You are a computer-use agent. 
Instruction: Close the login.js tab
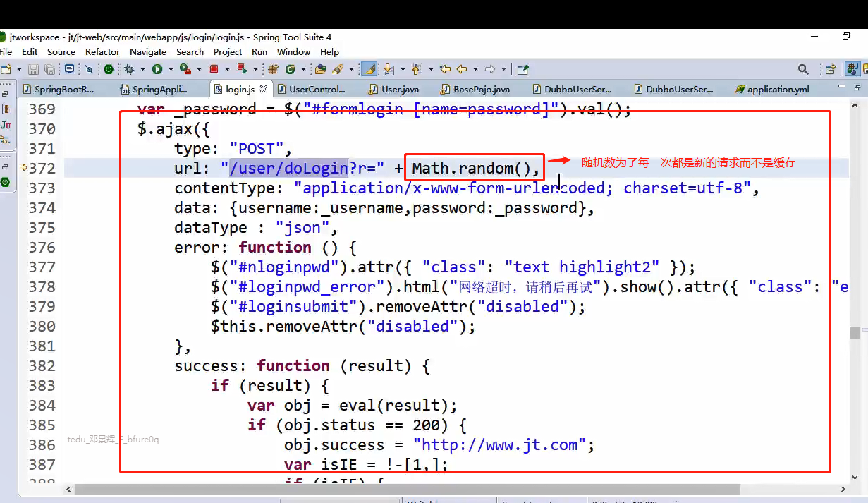[x=263, y=90]
